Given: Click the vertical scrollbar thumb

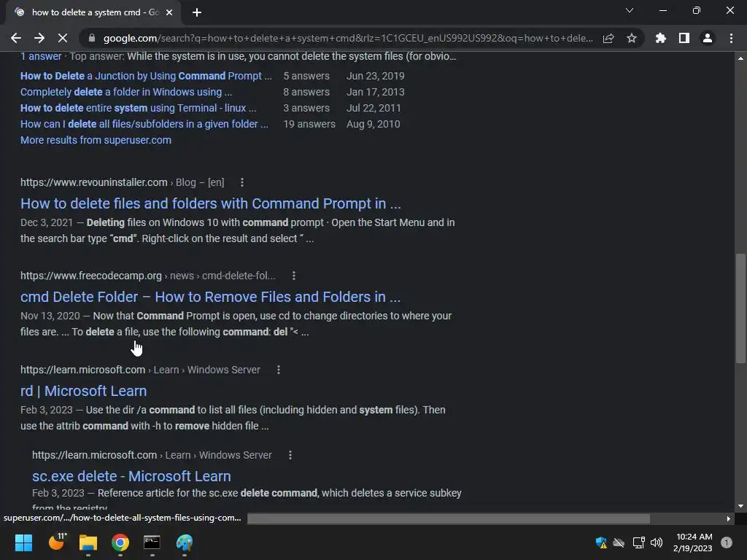Looking at the screenshot, I should click(740, 308).
